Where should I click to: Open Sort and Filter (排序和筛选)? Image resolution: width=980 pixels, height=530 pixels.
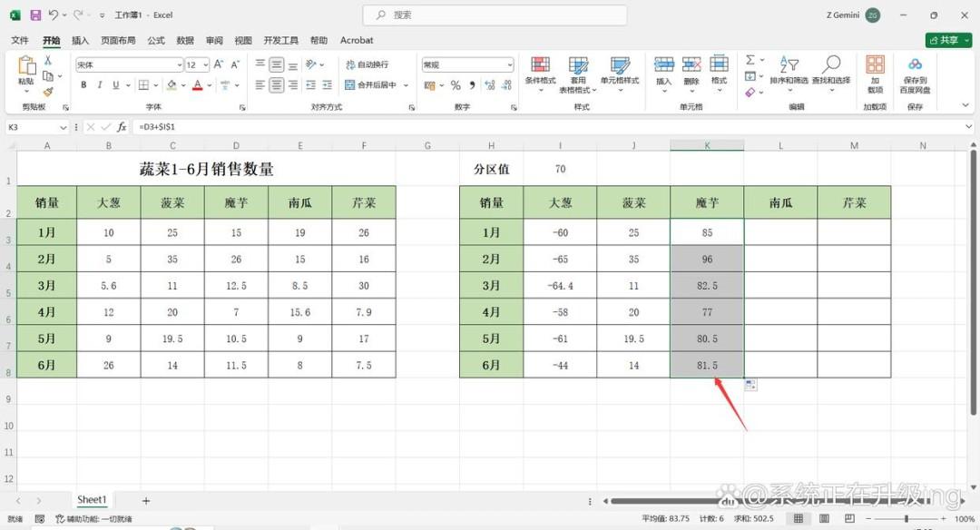789,70
